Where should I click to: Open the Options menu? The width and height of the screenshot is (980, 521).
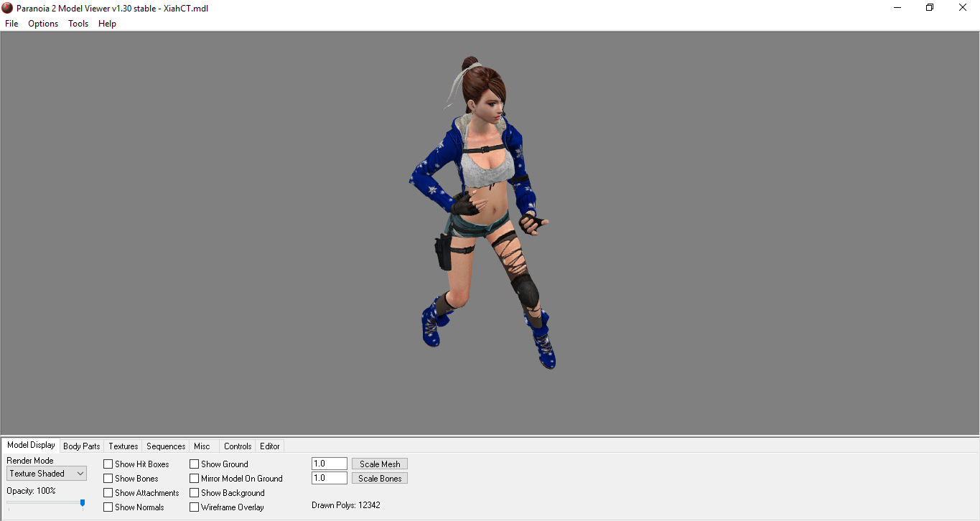tap(43, 24)
